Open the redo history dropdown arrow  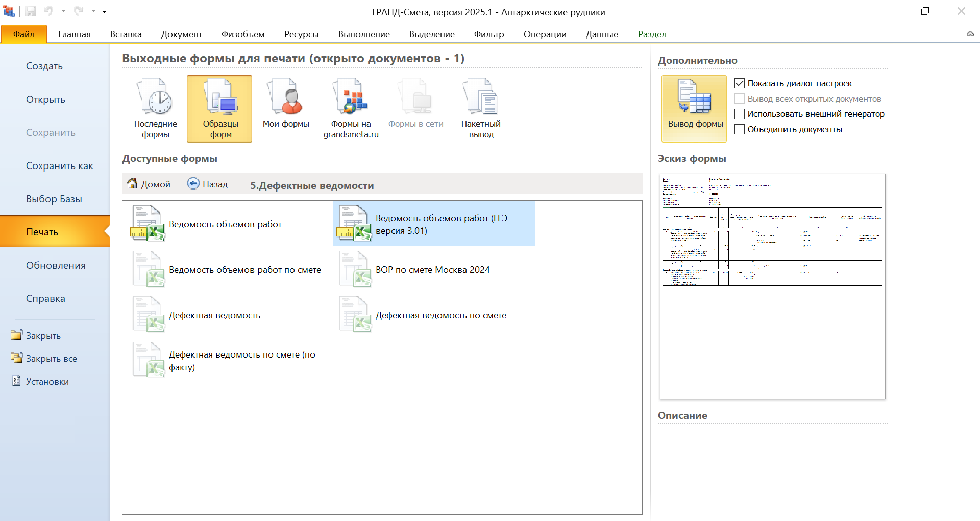[93, 11]
